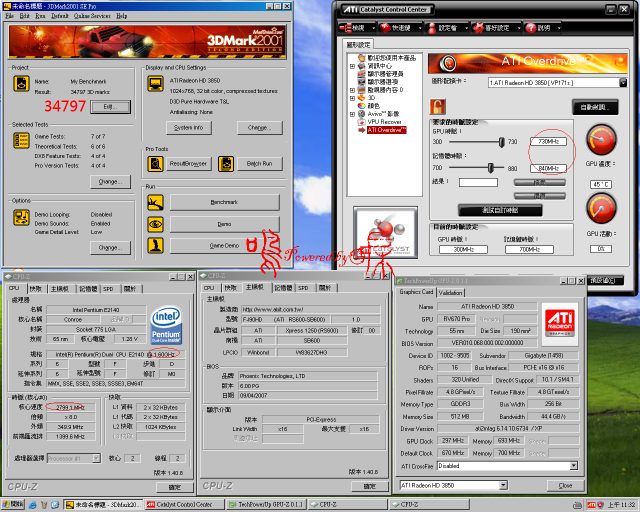Click the 840MHz memory clock value field
Image resolution: width=640 pixels, height=512 pixels.
(549, 168)
